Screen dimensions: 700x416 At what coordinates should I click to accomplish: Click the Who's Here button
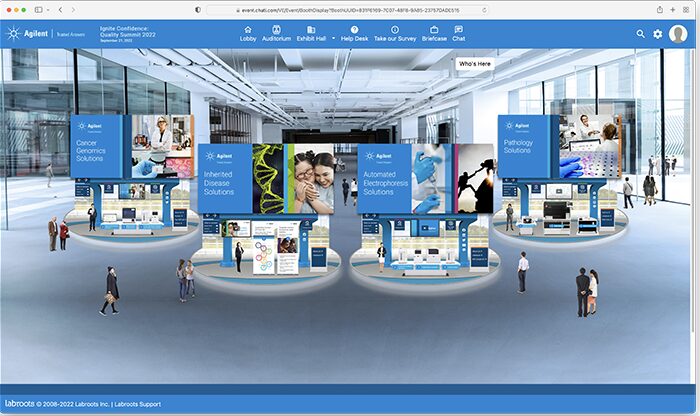click(x=474, y=63)
